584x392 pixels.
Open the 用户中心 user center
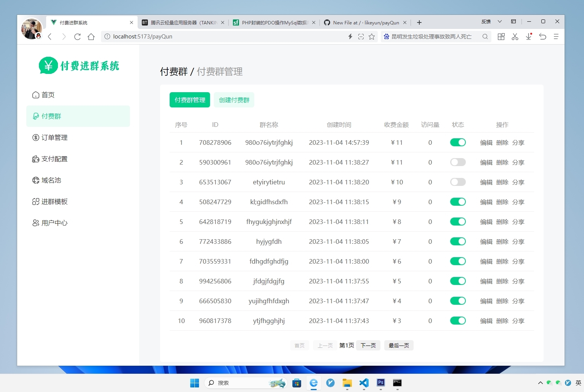[x=55, y=223]
